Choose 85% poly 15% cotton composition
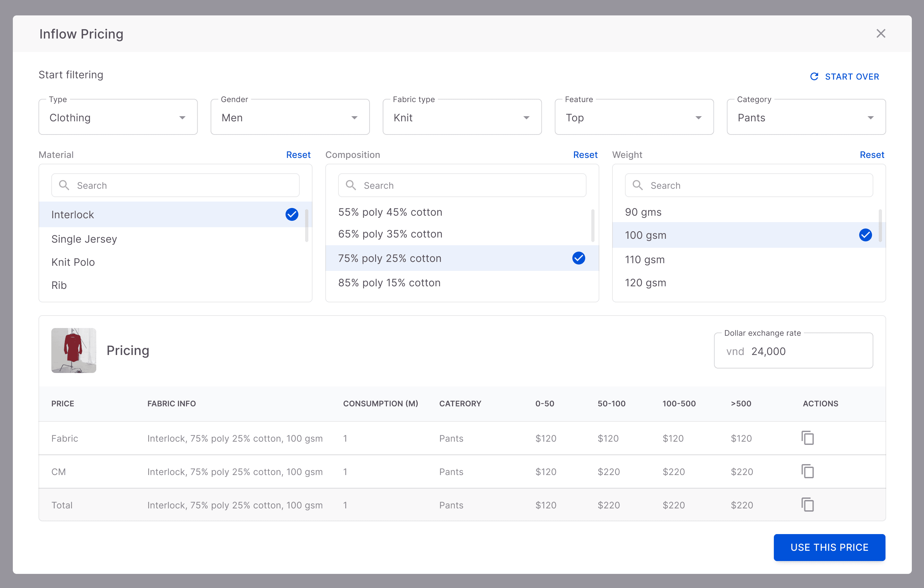The image size is (924, 588). (389, 283)
